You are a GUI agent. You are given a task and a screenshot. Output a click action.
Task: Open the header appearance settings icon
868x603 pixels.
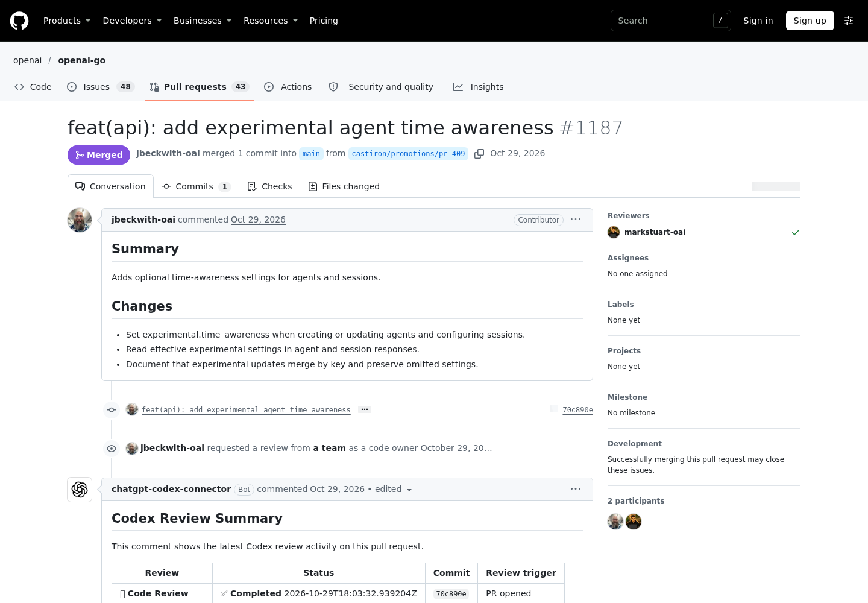point(849,21)
